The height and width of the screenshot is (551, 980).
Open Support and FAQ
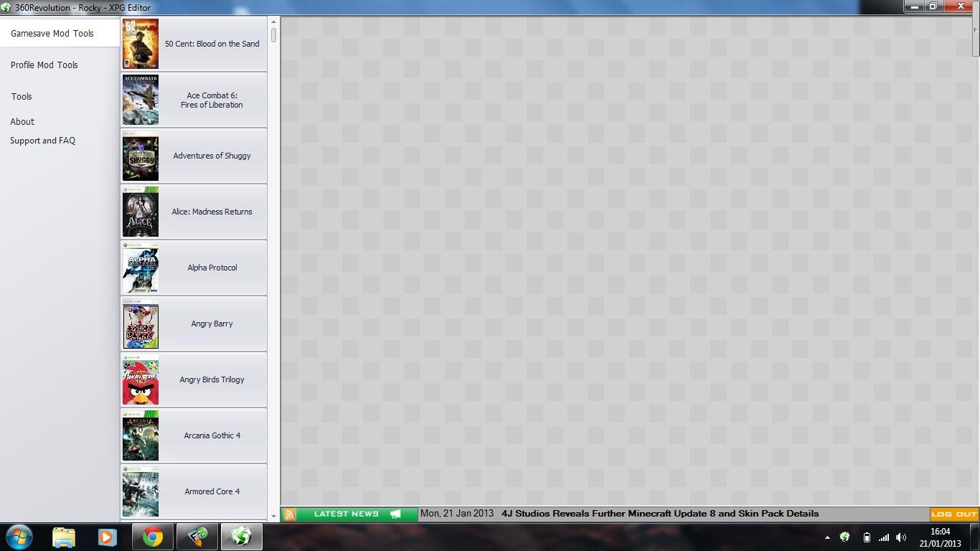42,141
